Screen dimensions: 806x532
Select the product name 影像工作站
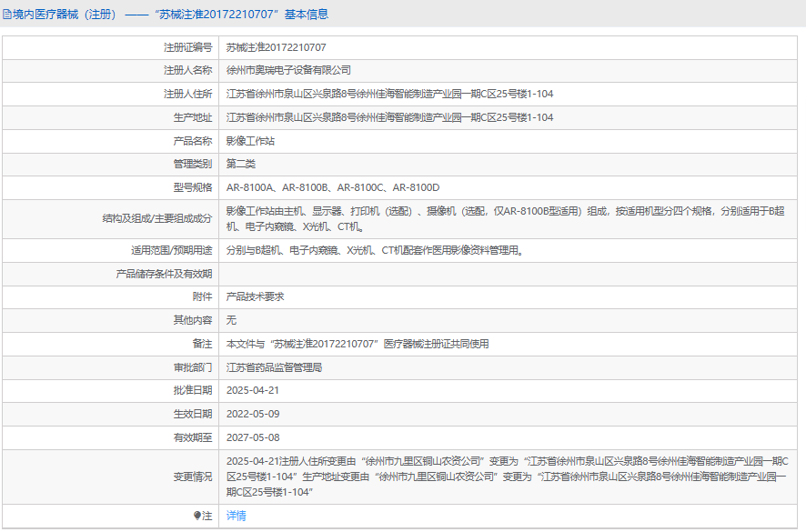250,141
